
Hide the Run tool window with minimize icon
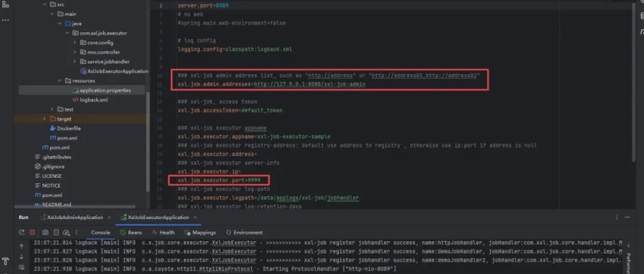point(627,217)
